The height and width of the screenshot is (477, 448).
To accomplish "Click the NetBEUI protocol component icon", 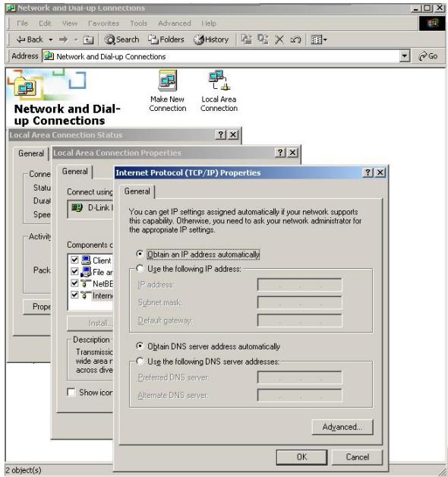I will click(86, 283).
